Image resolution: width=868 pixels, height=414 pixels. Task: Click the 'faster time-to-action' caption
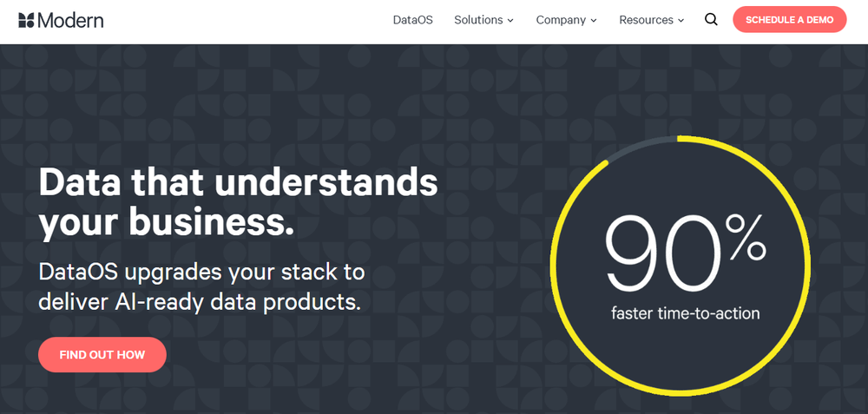click(685, 312)
